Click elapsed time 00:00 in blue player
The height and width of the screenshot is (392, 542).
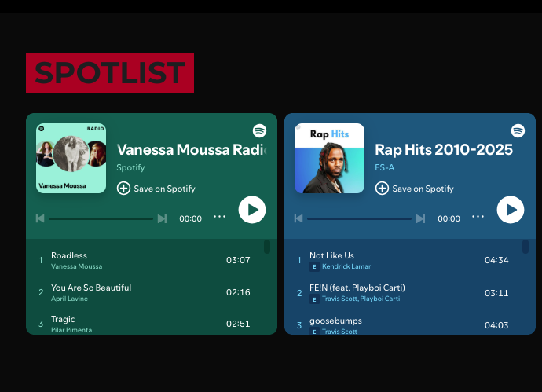point(449,219)
